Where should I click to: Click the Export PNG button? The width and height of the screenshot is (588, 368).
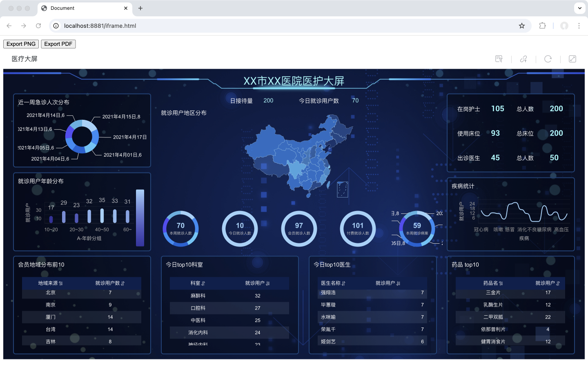[x=21, y=44]
